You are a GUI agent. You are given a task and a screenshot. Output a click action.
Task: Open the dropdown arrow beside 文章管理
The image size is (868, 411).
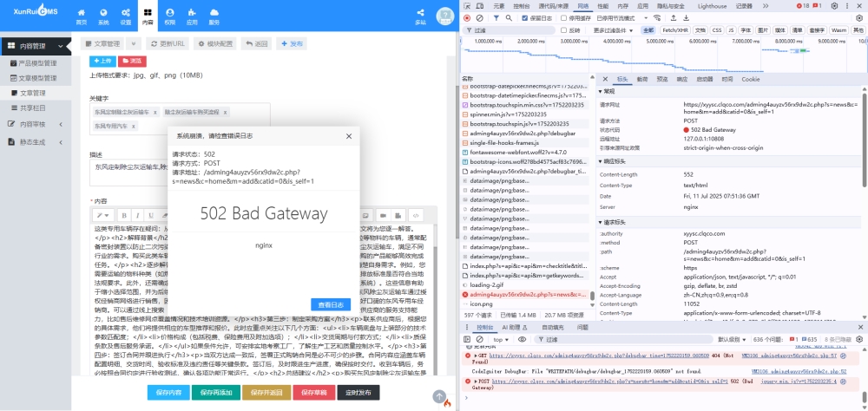point(134,43)
